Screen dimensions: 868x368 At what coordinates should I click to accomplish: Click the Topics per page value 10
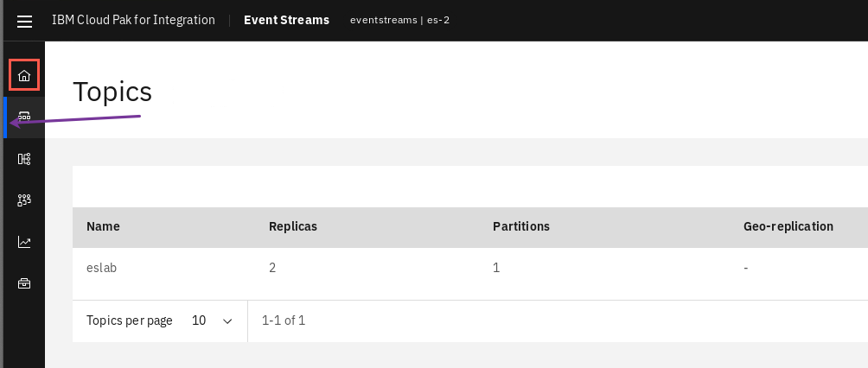point(199,320)
